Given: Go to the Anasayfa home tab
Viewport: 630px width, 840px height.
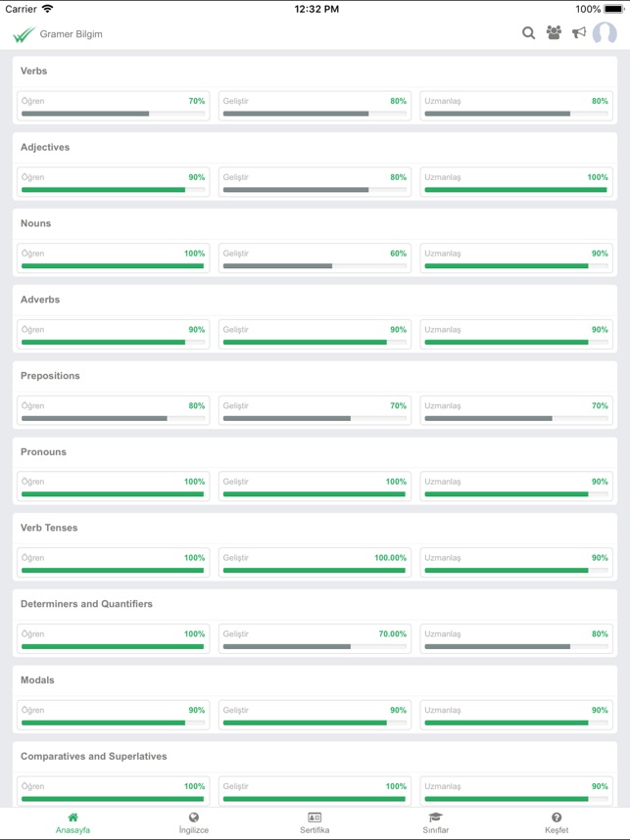Looking at the screenshot, I should point(73,822).
